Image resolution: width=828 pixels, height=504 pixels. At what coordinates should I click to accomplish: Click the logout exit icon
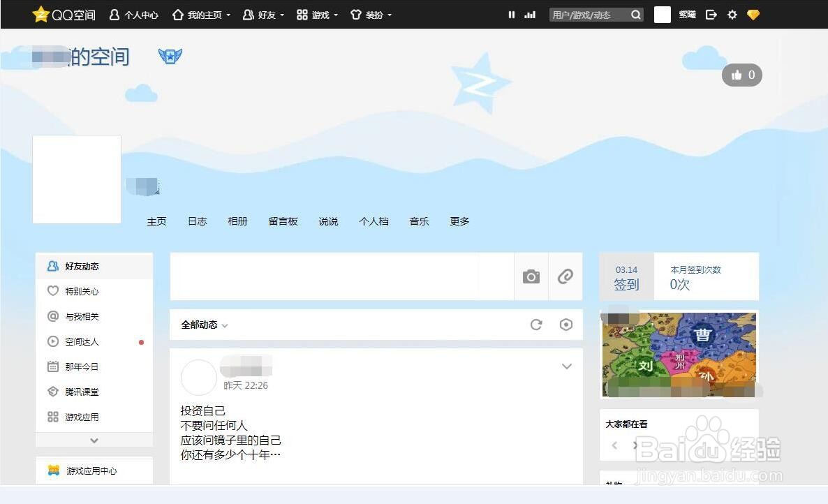[x=711, y=15]
